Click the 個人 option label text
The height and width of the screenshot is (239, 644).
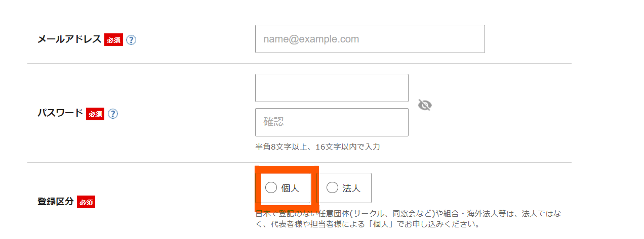290,188
